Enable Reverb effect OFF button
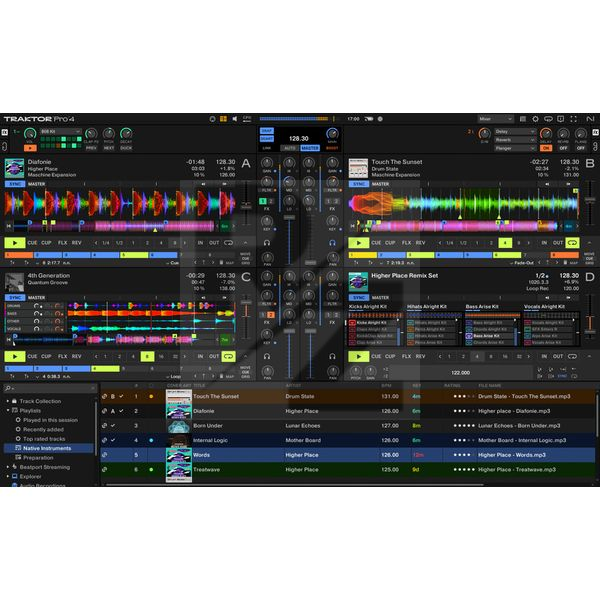 tap(563, 148)
